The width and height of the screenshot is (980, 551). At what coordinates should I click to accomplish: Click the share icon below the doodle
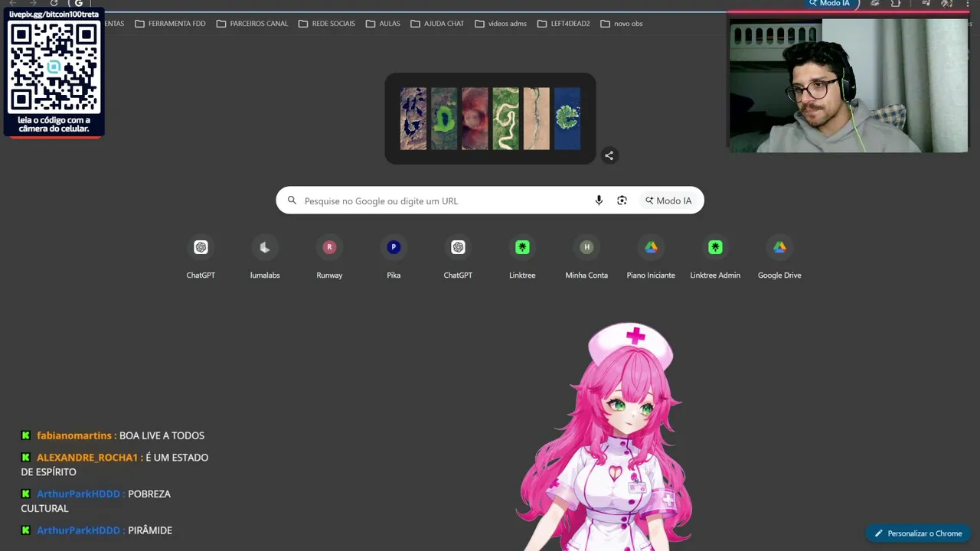(609, 155)
